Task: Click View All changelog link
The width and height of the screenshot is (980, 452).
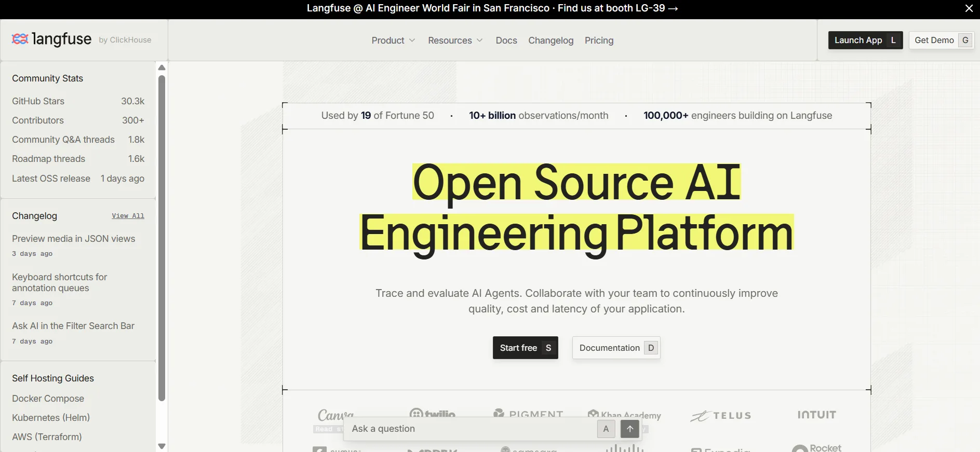Action: [x=128, y=216]
